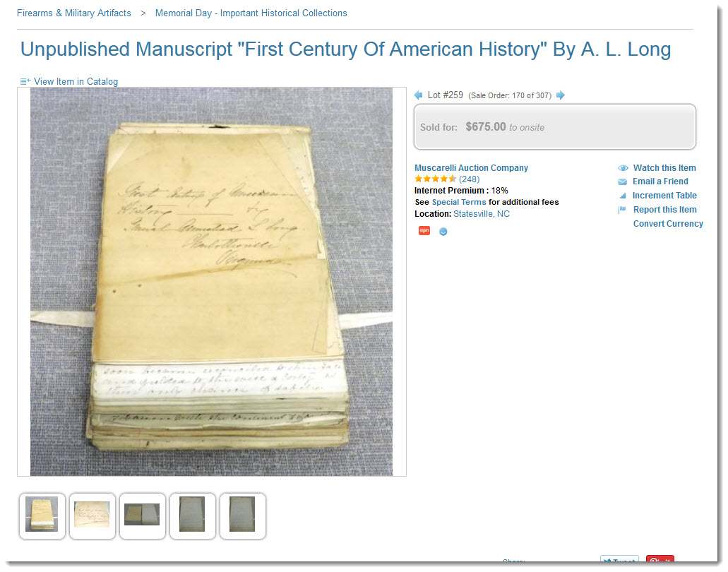Open Firearms & Military Artifacts breadcrumb

[74, 13]
